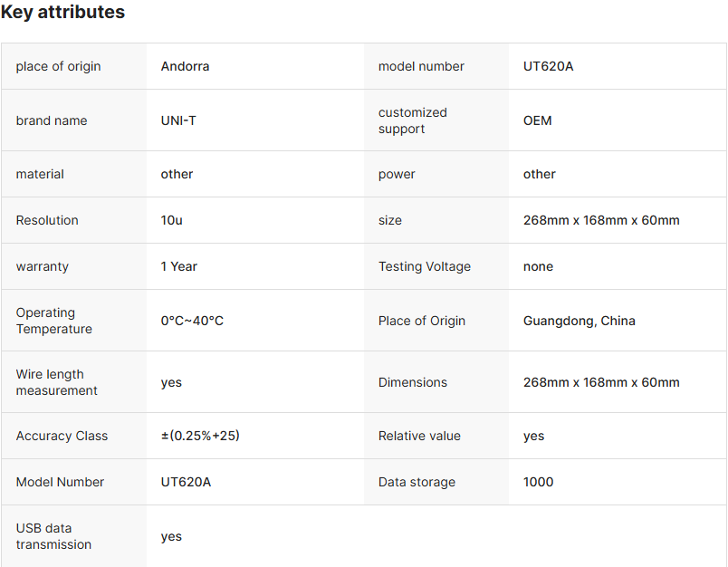The width and height of the screenshot is (728, 567).
Task: Click the "UNI-T" brand value
Action: click(x=178, y=120)
